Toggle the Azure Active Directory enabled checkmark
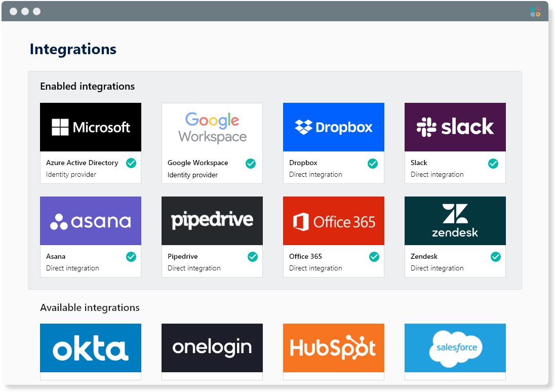Viewport: 555px width, 392px height. pos(131,163)
